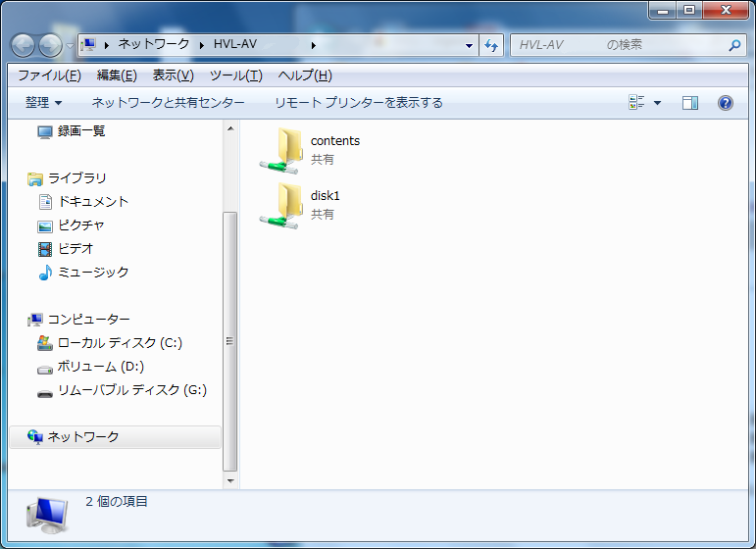The image size is (756, 549).
Task: Click the コンピューター icon in sidebar
Action: pos(34,320)
